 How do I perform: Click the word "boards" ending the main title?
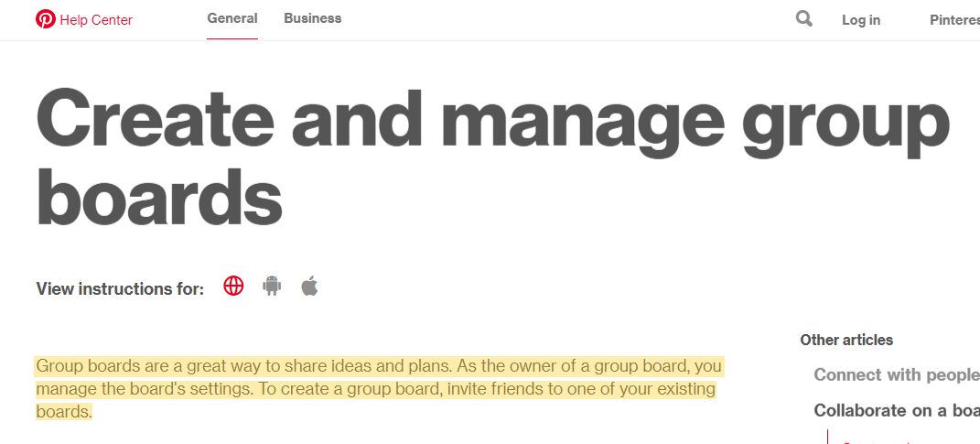(159, 197)
